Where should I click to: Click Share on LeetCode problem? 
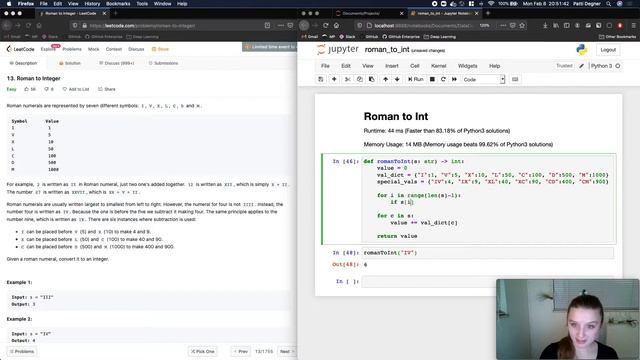click(x=107, y=89)
